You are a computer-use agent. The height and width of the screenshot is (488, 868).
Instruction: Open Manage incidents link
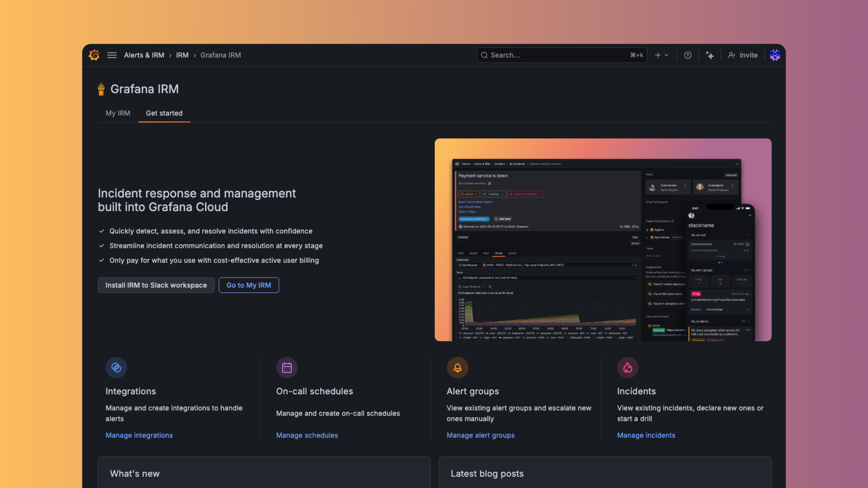tap(646, 435)
